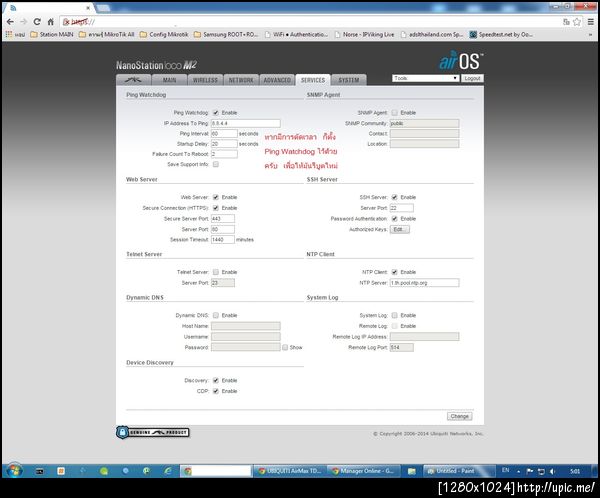Toggle Save Support Info checkbox

click(x=216, y=164)
